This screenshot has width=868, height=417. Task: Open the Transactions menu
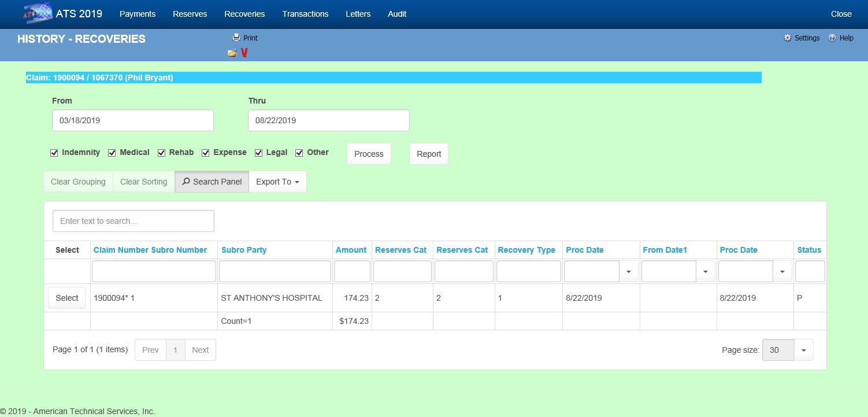coord(305,14)
